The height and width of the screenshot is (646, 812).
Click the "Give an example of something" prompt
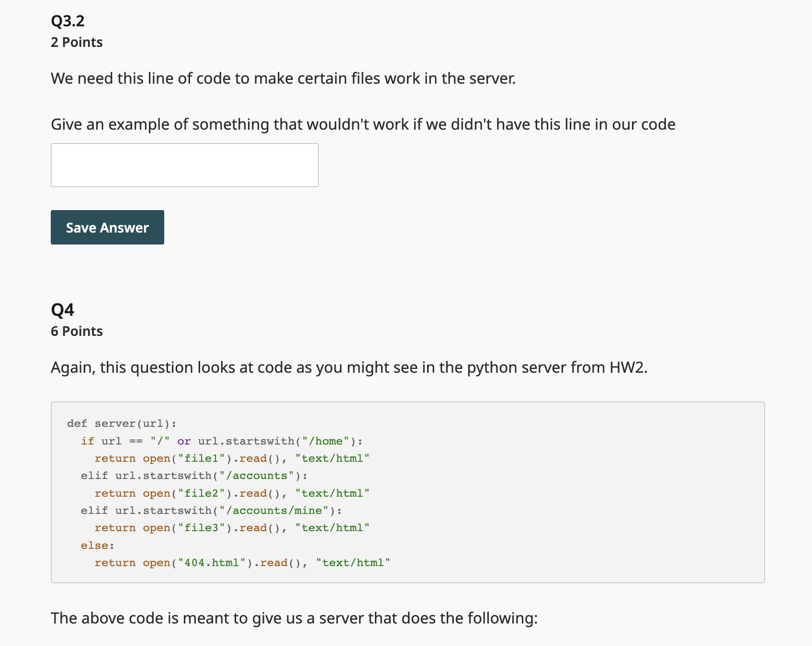point(363,124)
